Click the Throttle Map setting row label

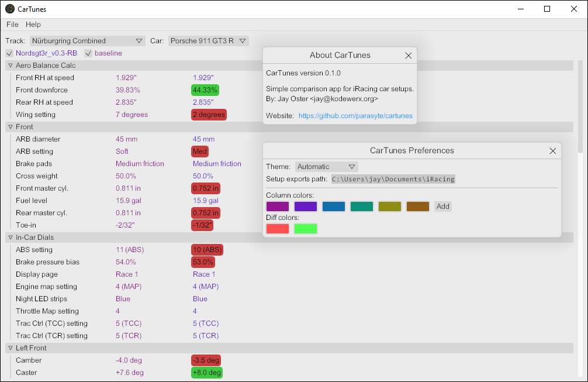pyautogui.click(x=47, y=311)
